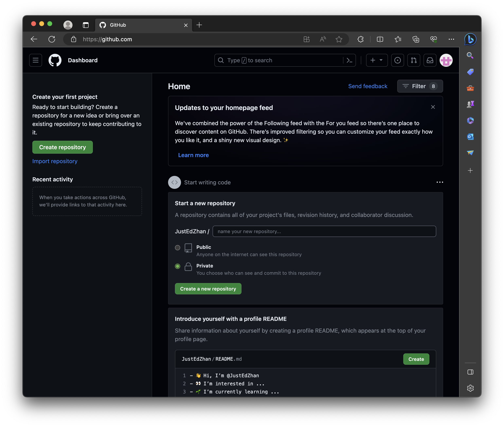Click the Bing Copilot sidebar icon
This screenshot has width=504, height=427.
pyautogui.click(x=470, y=39)
